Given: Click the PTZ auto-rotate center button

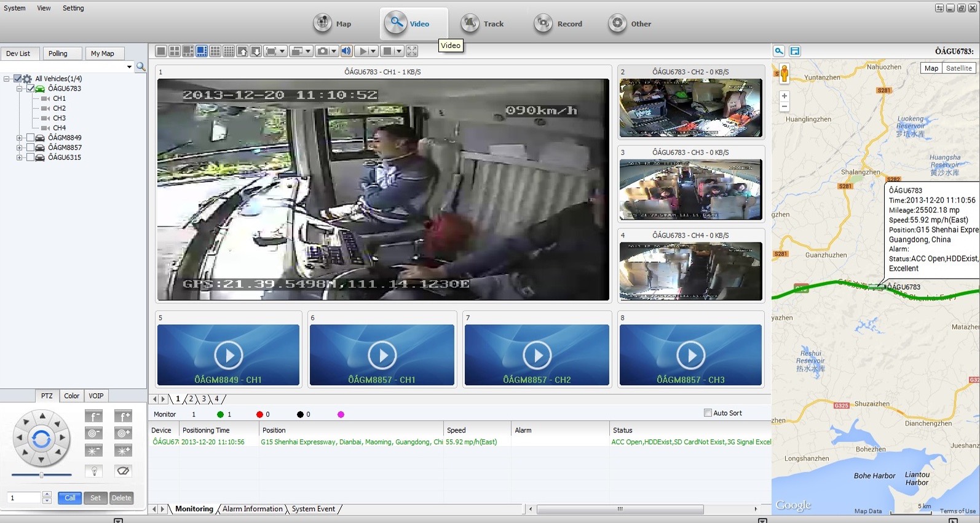Looking at the screenshot, I should (x=41, y=439).
